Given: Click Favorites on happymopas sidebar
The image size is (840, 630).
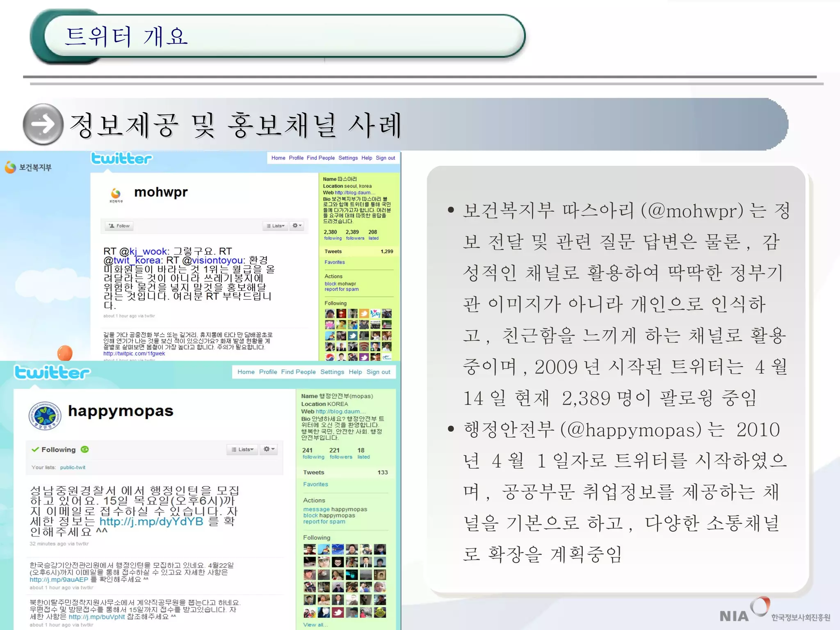Looking at the screenshot, I should pyautogui.click(x=315, y=484).
